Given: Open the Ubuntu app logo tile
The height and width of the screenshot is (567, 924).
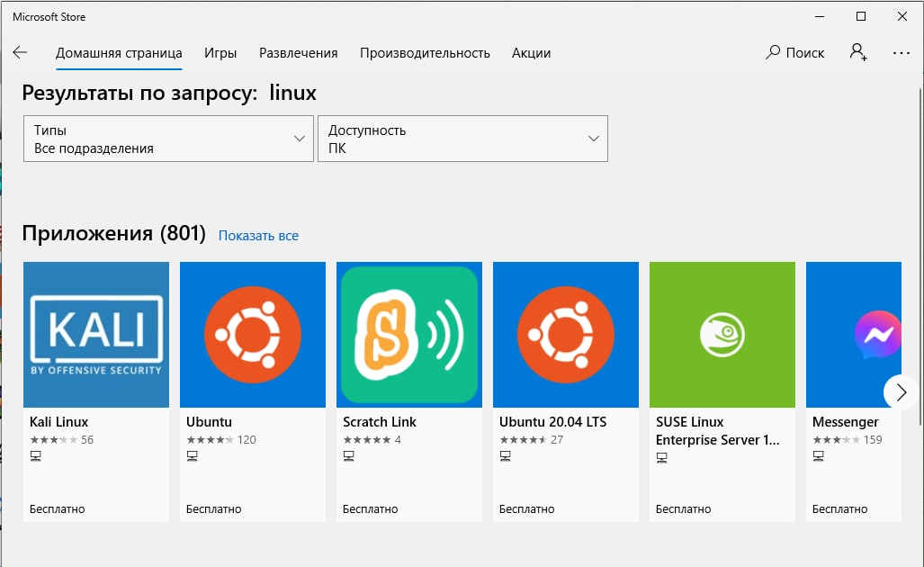Looking at the screenshot, I should [x=252, y=334].
